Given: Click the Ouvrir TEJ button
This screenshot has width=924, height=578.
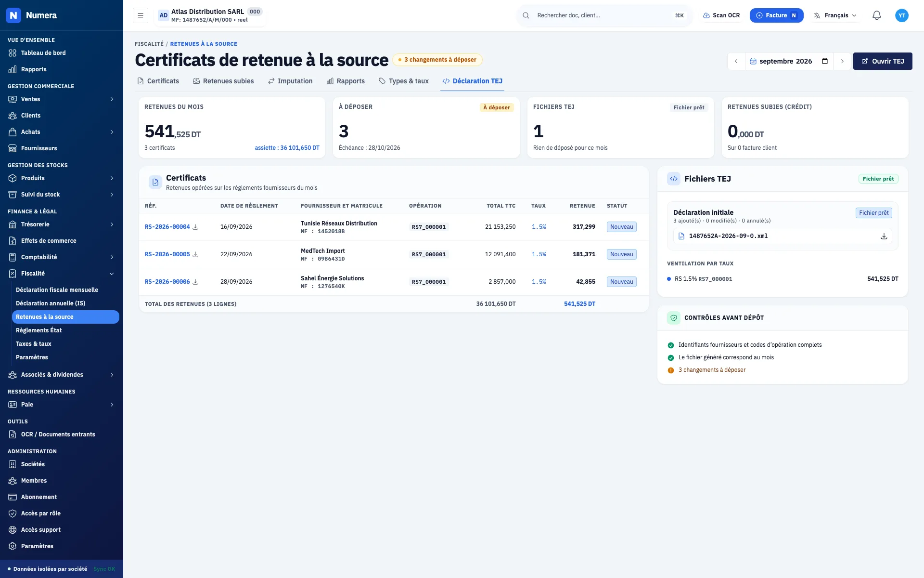Looking at the screenshot, I should (883, 61).
